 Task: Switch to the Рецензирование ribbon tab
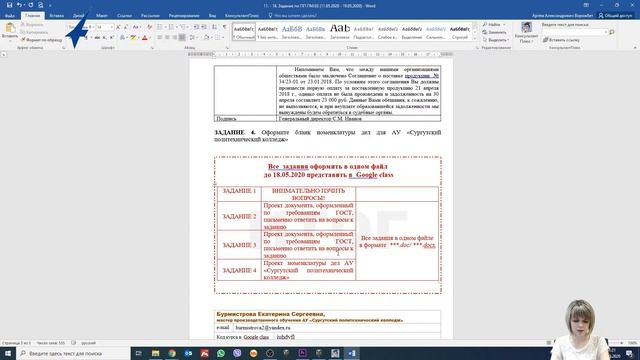[184, 16]
